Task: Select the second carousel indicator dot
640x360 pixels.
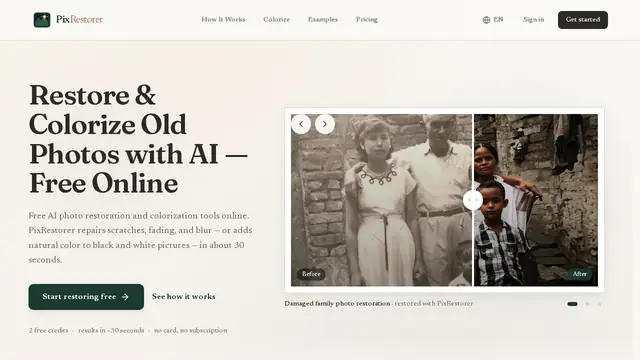Action: [588, 304]
